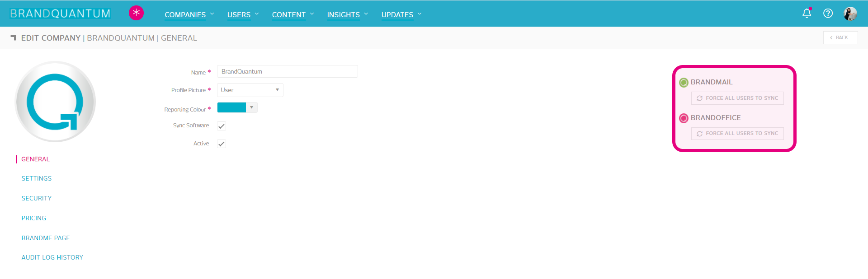This screenshot has width=868, height=279.
Task: Click the teal Reporting Colour swatch
Action: point(231,107)
